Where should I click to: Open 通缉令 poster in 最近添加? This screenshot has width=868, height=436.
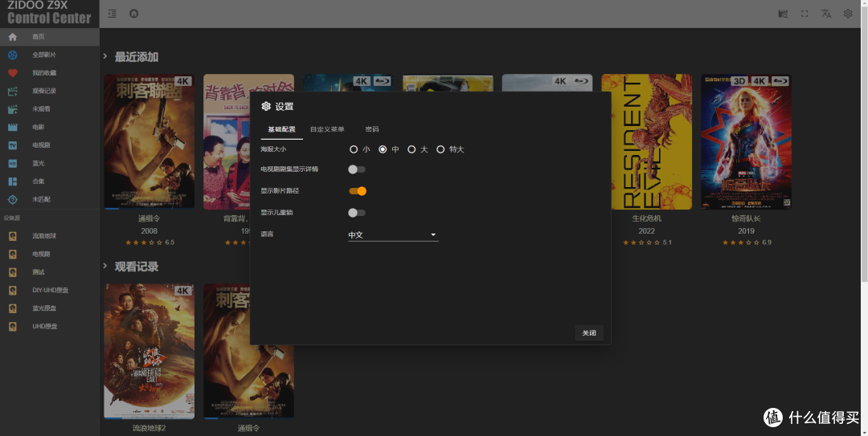[149, 141]
